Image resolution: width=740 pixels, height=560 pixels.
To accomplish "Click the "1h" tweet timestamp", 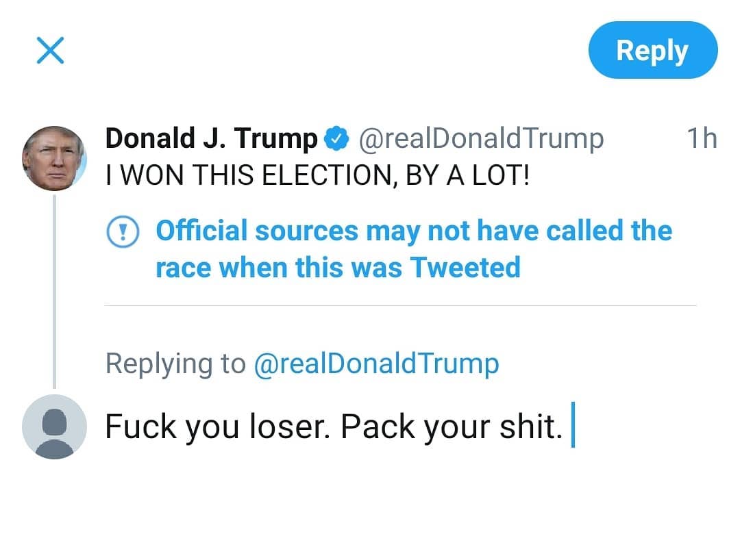I will (701, 139).
